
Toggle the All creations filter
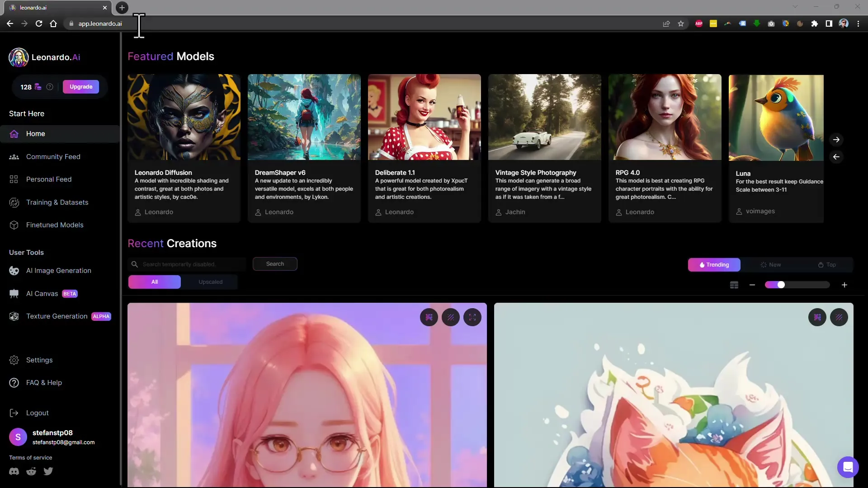pyautogui.click(x=155, y=282)
